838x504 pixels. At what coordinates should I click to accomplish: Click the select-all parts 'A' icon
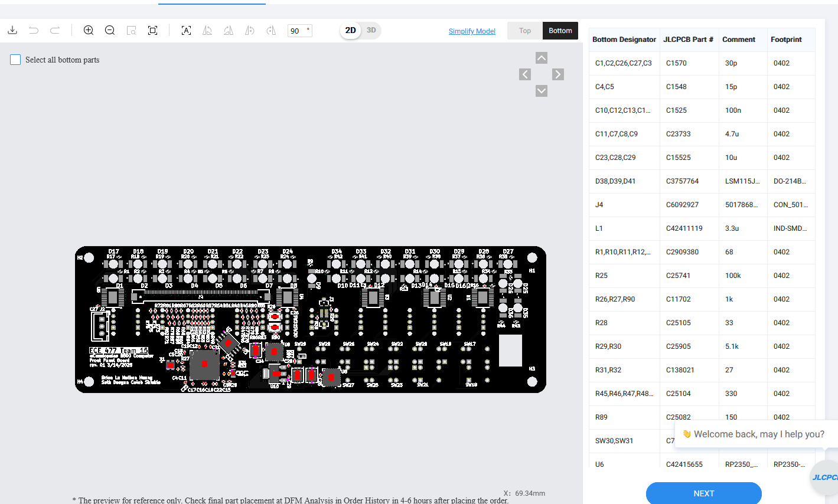186,30
